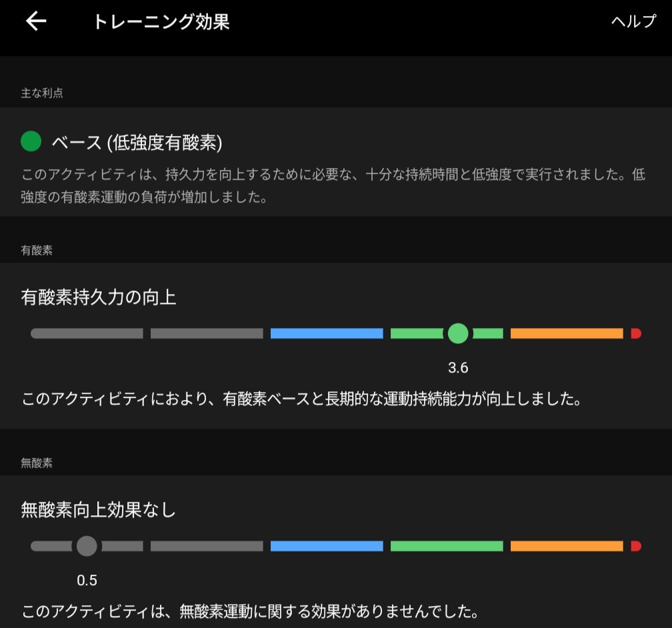Screen dimensions: 672x628
Task: Tap the green segment of the anaerobic bar
Action: tap(447, 547)
